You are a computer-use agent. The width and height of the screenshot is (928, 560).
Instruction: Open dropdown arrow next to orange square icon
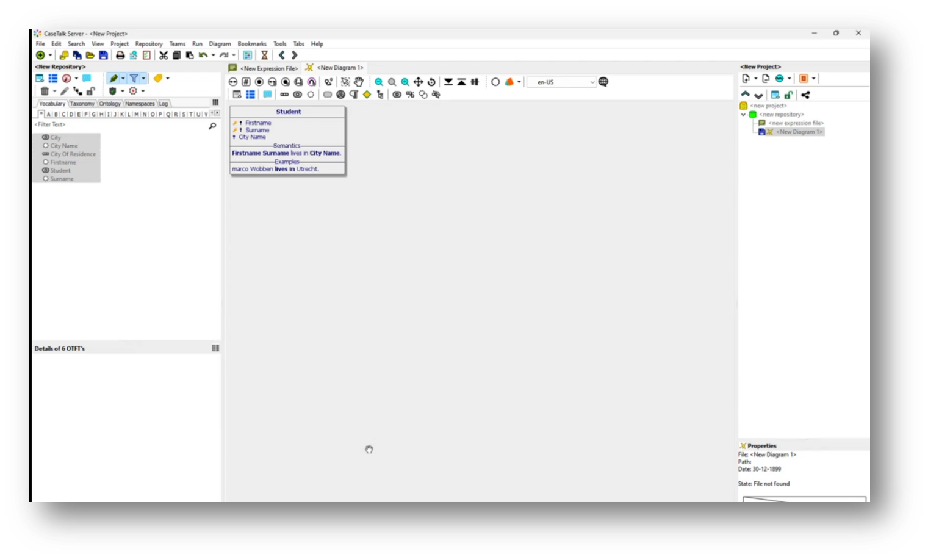click(813, 79)
